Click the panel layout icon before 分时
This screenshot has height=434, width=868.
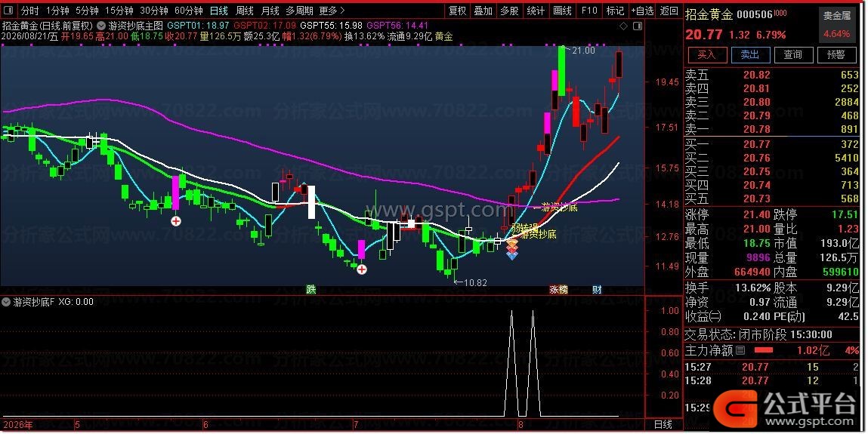pos(8,11)
